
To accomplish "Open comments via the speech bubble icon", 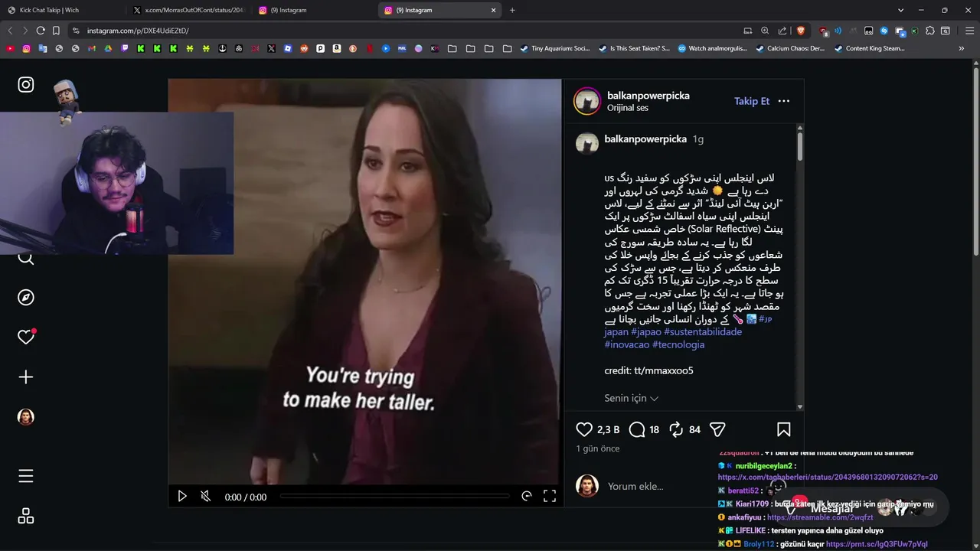I will coord(637,429).
